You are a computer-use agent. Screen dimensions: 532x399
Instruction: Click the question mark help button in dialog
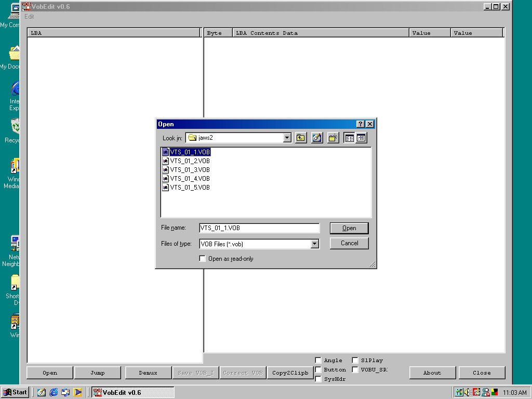pos(361,124)
